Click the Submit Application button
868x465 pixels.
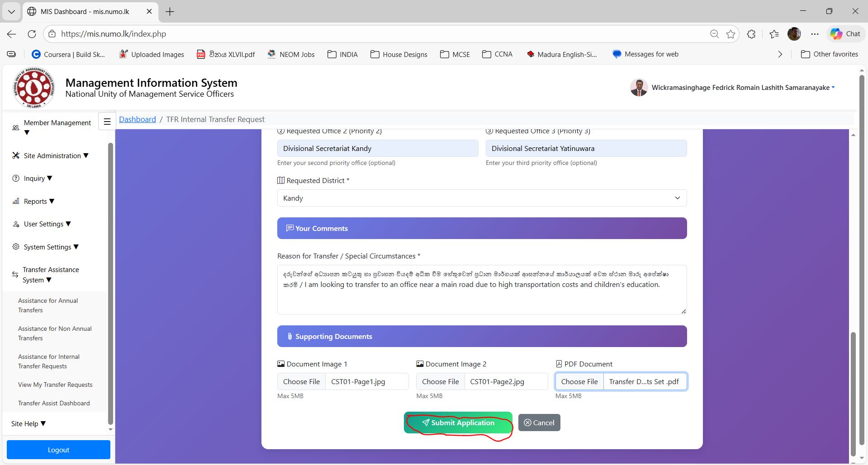pos(458,423)
